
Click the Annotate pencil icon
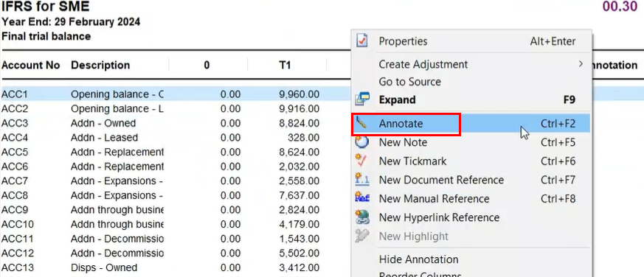(362, 123)
